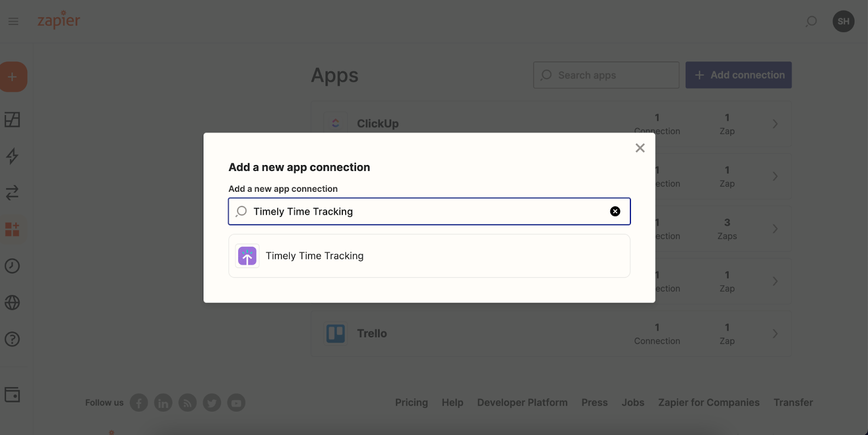Click the search field in the dialog
The width and height of the screenshot is (868, 435).
[x=429, y=211]
